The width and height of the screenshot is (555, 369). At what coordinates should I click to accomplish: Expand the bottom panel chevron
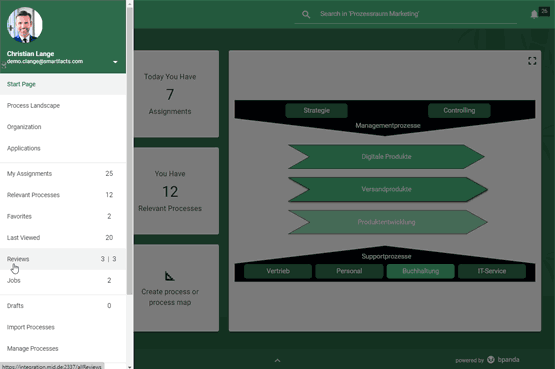[x=278, y=360]
